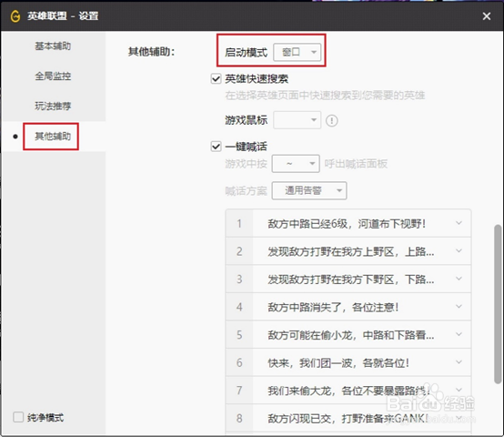This screenshot has height=437, width=504.
Task: Expand message row 4 chevron
Action: (459, 306)
